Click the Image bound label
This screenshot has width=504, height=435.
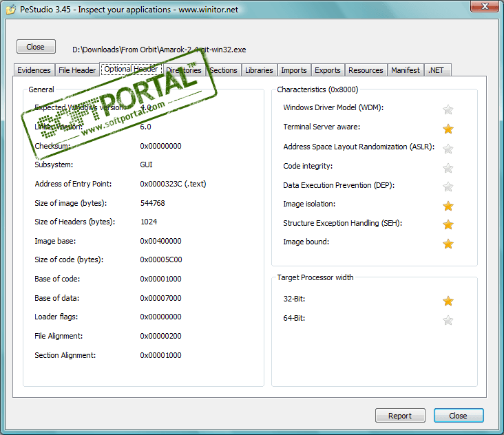click(306, 242)
